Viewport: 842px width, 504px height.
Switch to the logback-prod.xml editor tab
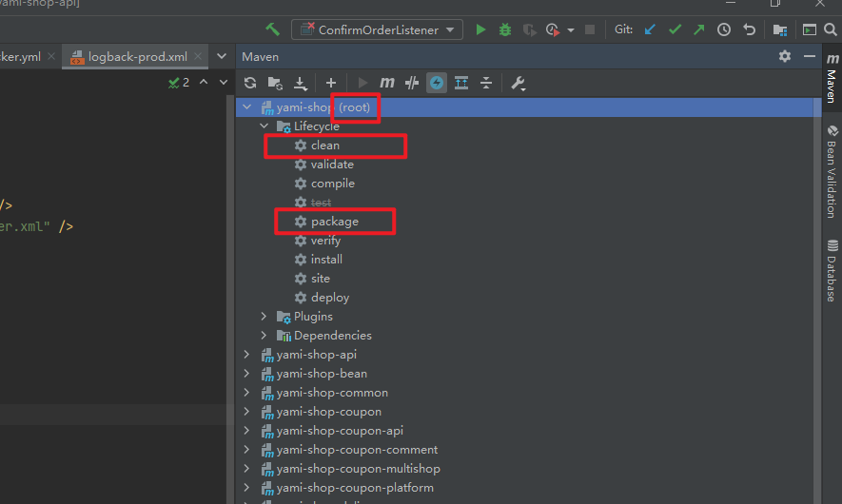point(137,56)
